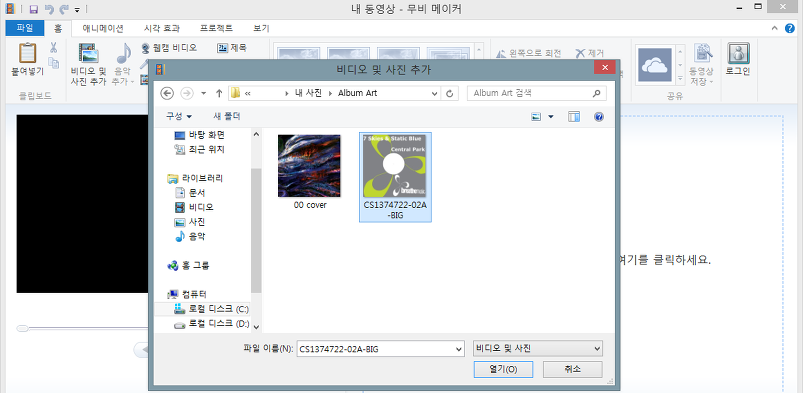Open Videos (비디오) library

click(194, 207)
